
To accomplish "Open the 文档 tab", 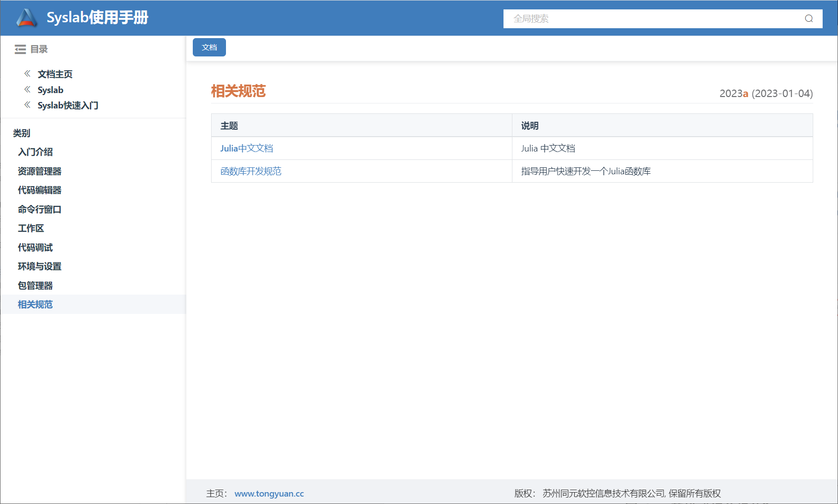I will 209,48.
